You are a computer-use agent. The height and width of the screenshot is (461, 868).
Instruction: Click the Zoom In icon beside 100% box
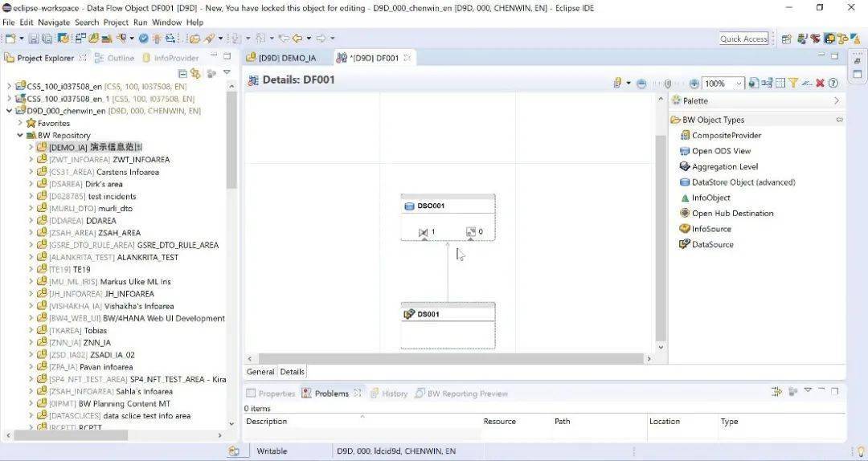(x=694, y=84)
